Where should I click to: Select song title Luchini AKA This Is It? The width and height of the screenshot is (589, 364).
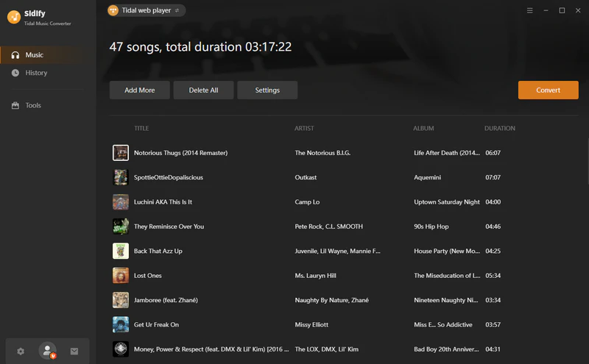[x=163, y=202]
